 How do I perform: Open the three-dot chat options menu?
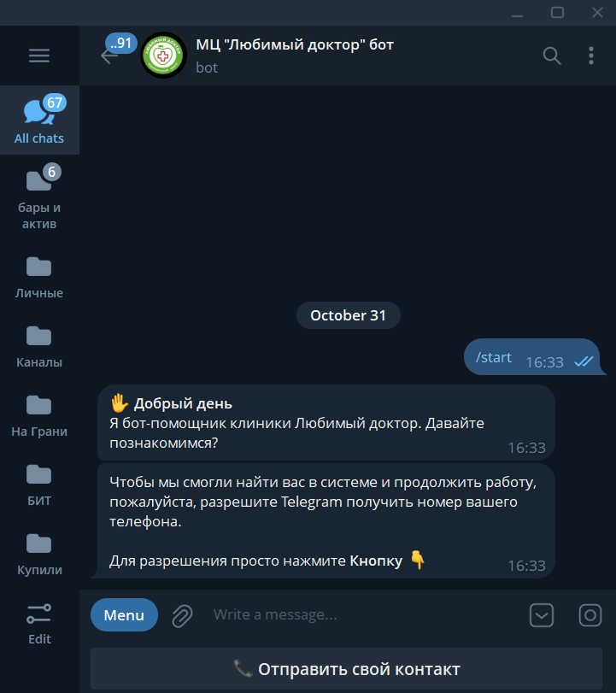pos(591,56)
